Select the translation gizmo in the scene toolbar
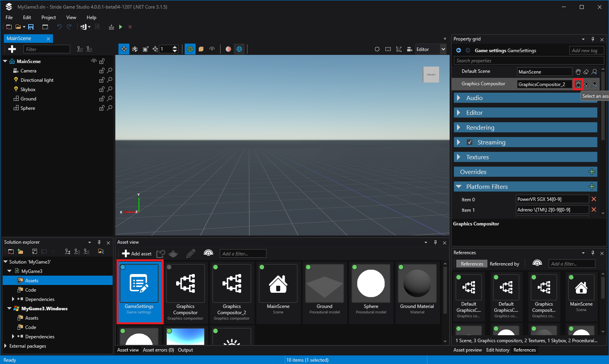This screenshot has height=364, width=609. coord(124,49)
